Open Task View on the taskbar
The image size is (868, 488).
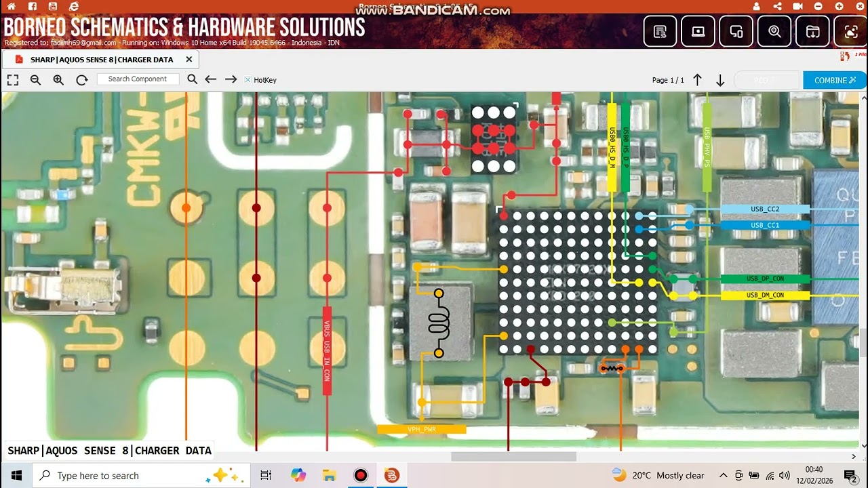point(266,475)
